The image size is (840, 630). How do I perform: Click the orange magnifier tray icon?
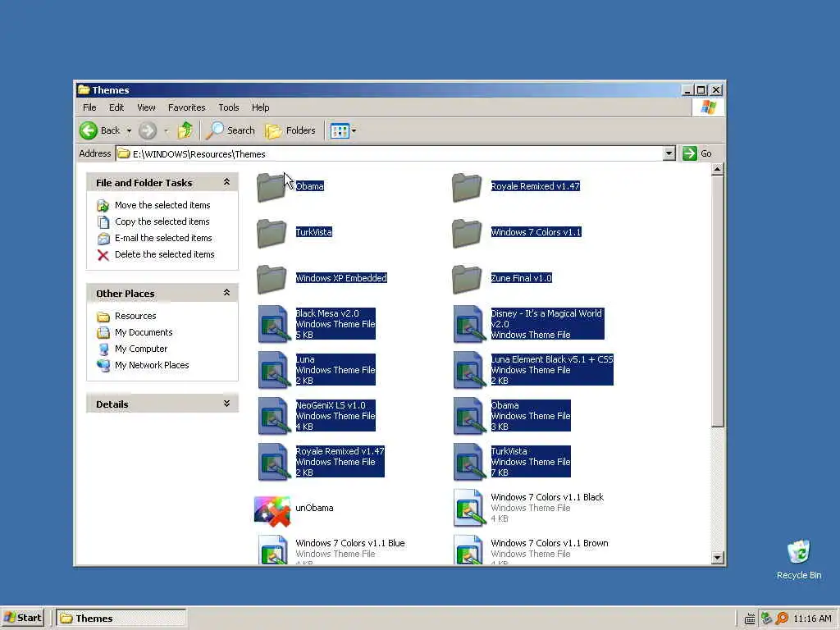[782, 619]
